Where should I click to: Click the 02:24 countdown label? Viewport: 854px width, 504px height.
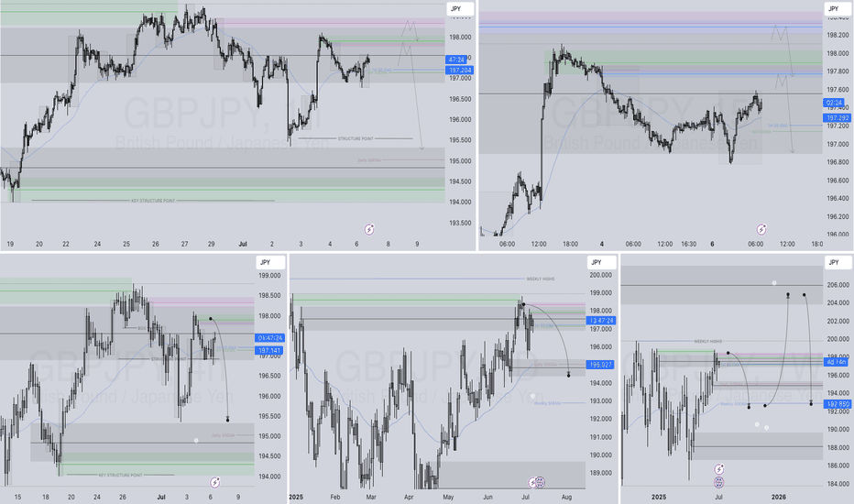tap(834, 103)
